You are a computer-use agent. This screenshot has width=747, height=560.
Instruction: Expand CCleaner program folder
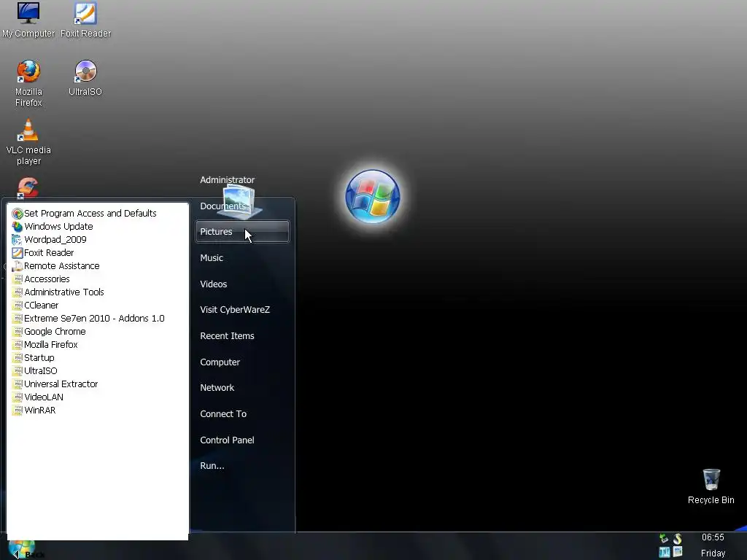(x=35, y=306)
